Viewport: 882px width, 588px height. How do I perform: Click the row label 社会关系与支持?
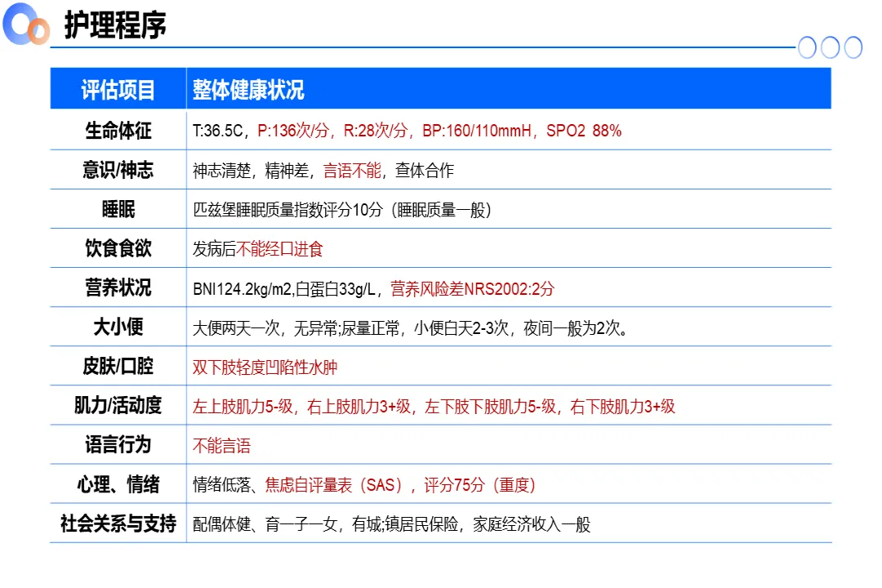pyautogui.click(x=118, y=523)
